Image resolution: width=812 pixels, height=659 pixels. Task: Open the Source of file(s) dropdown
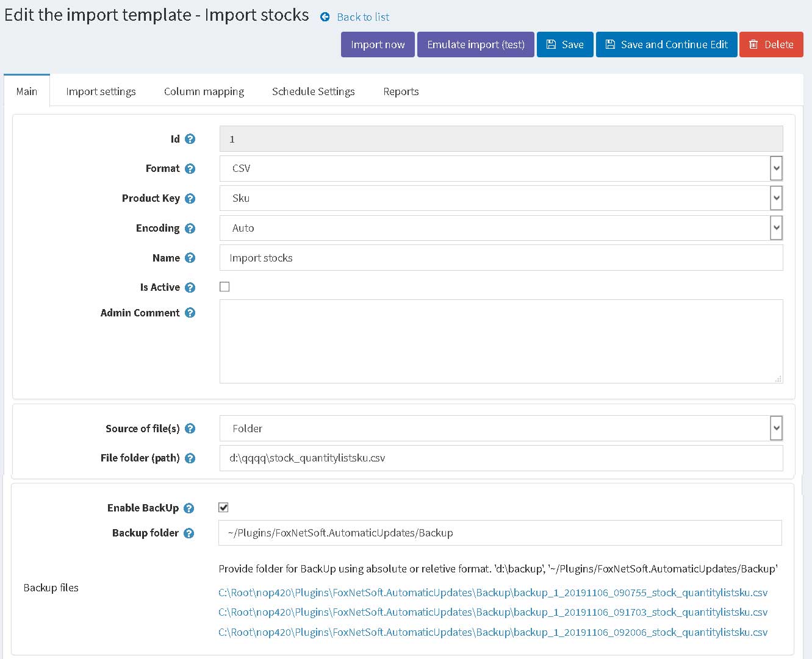tap(500, 429)
